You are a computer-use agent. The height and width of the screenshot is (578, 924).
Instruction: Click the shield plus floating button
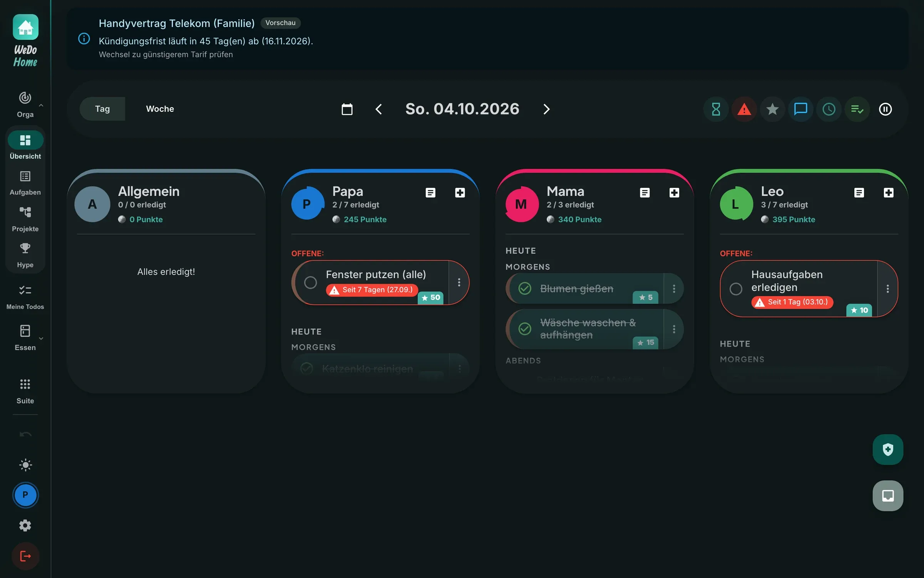(888, 449)
